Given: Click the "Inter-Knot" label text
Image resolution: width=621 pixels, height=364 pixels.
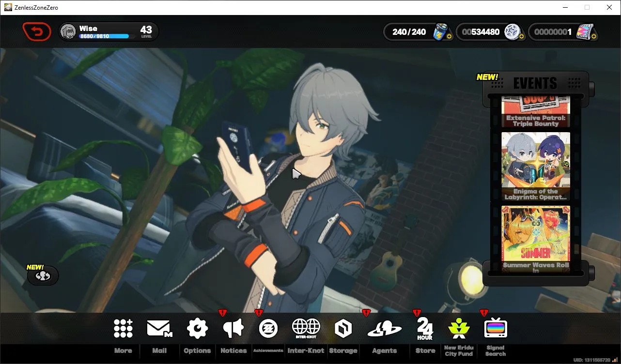Looking at the screenshot, I should [x=306, y=350].
